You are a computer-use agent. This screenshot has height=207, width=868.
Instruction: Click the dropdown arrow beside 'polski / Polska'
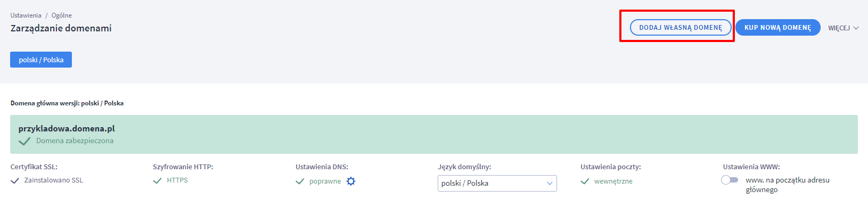(550, 183)
